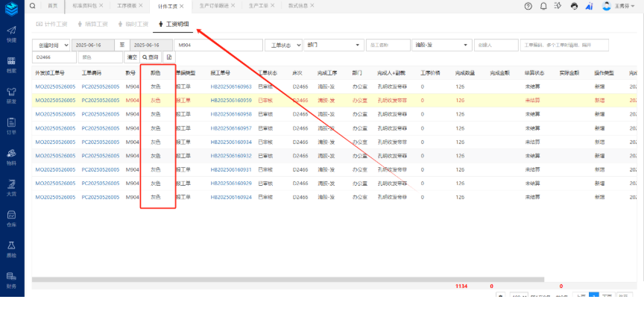
Task: Click the export icon beside 查询 button
Action: click(x=169, y=57)
